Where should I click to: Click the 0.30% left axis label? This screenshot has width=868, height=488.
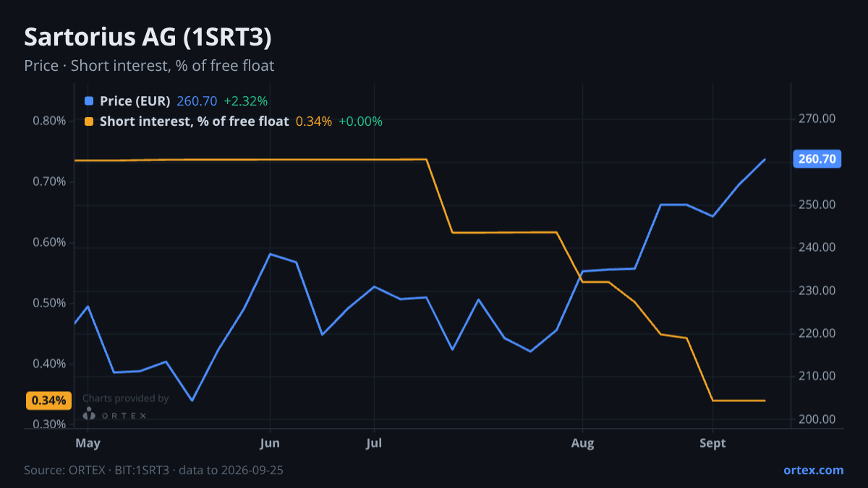49,424
